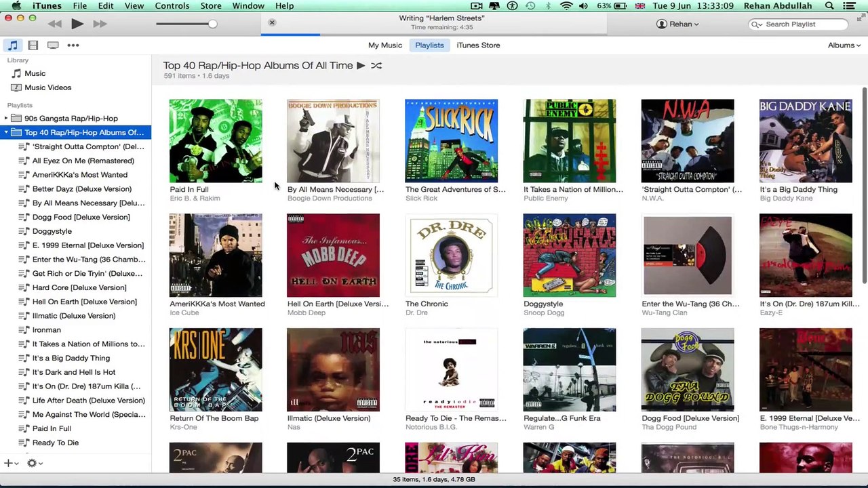Click the Search Playlist field
The height and width of the screenshot is (488, 868).
(x=798, y=24)
